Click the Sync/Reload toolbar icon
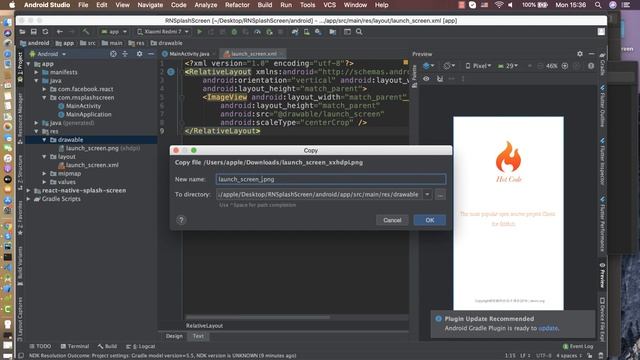This screenshot has height=360, width=640. [x=45, y=31]
